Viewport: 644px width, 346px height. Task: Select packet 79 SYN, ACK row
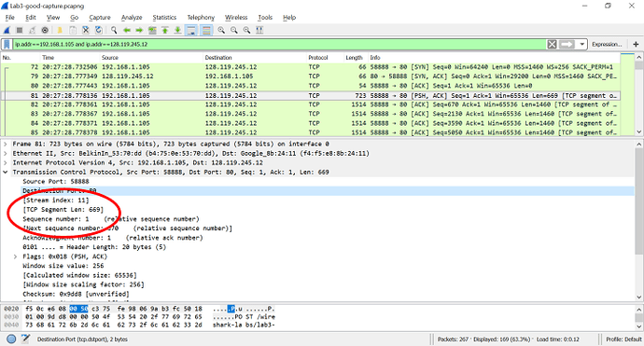coord(311,76)
